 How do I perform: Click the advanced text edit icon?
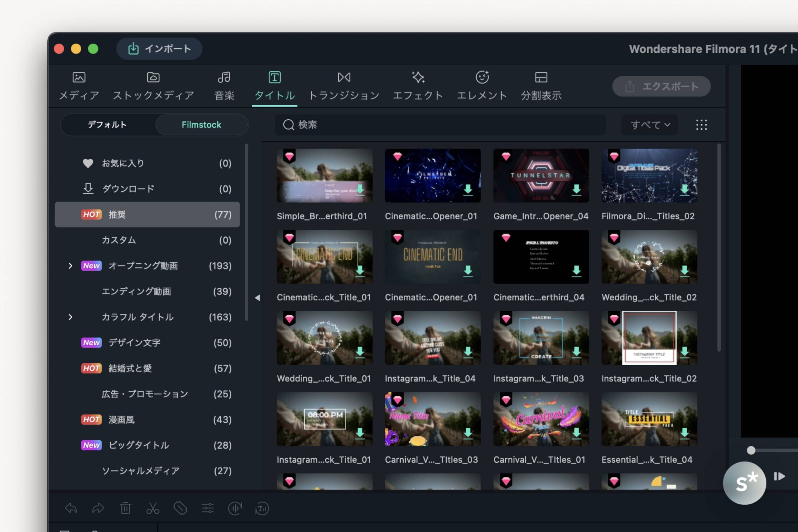262,508
